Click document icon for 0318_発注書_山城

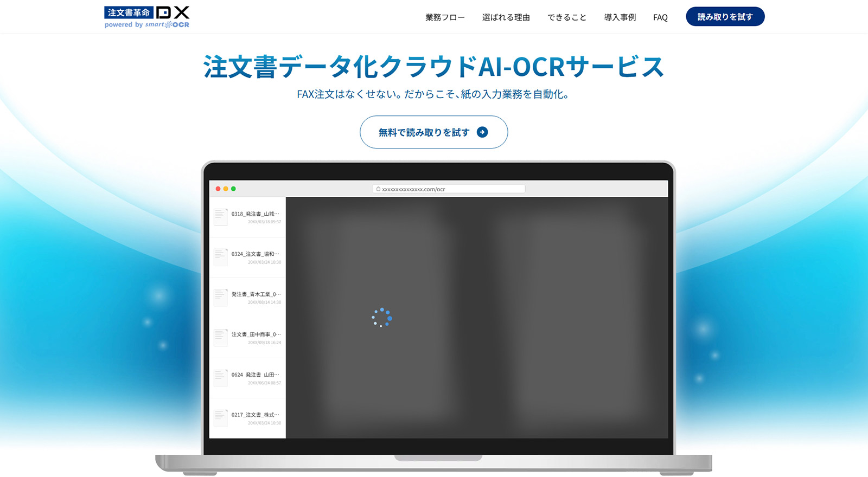point(220,217)
